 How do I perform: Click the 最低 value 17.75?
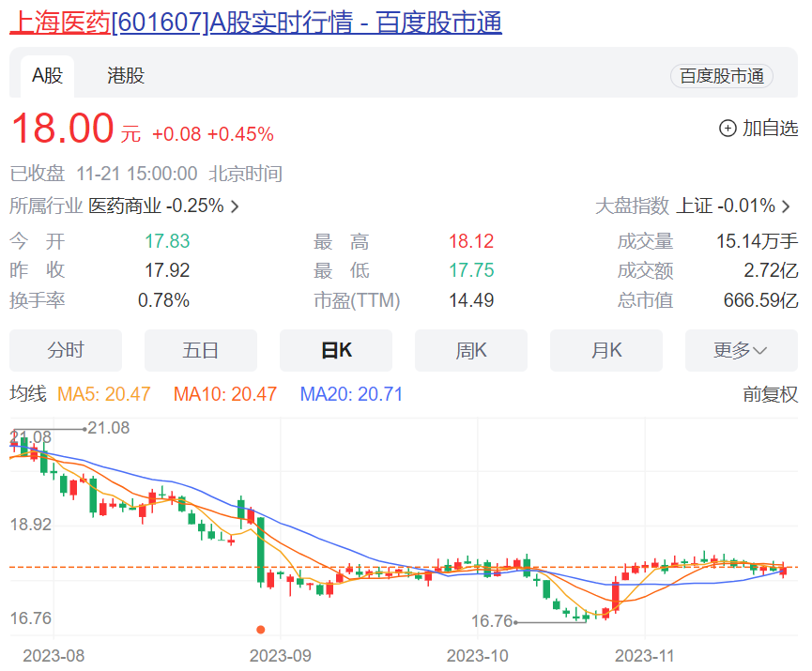click(471, 270)
